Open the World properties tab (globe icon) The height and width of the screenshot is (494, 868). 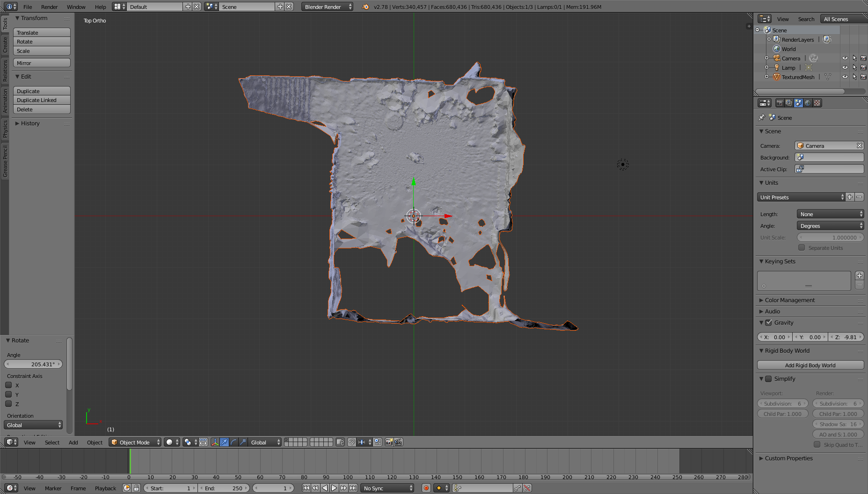808,103
